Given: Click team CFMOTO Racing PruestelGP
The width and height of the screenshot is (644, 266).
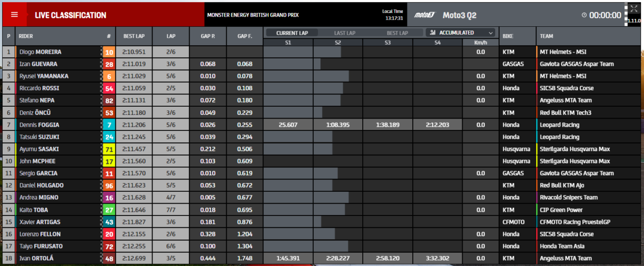Looking at the screenshot, I should pyautogui.click(x=574, y=222).
